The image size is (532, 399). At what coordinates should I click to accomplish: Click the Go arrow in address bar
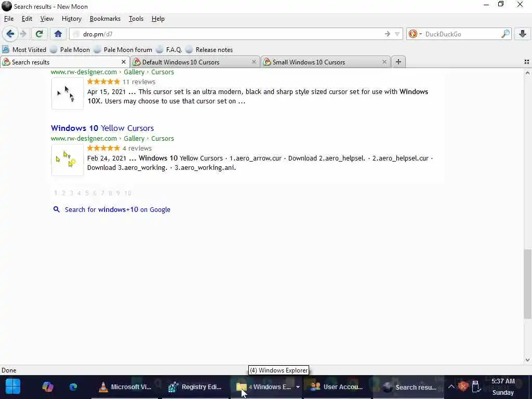pos(387,34)
